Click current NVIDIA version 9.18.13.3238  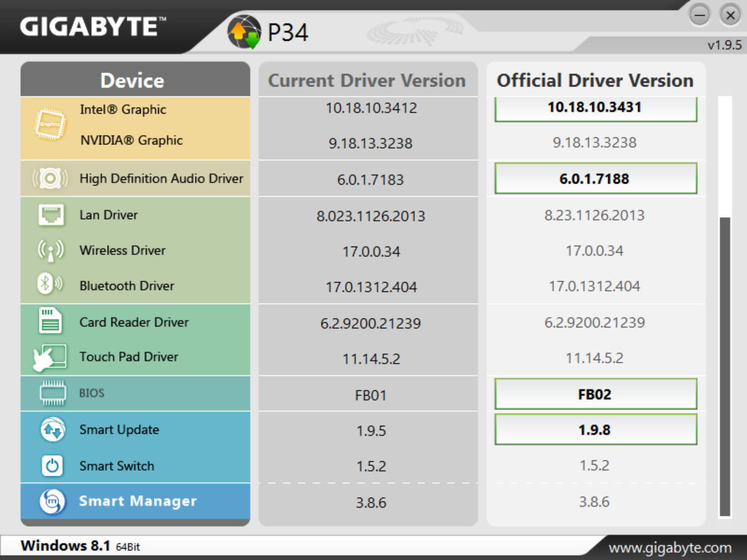(x=370, y=143)
